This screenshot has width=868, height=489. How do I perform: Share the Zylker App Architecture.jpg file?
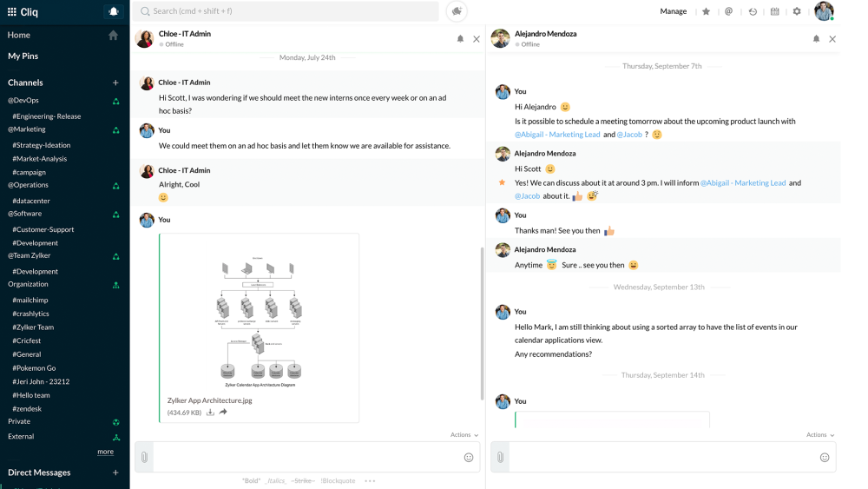click(223, 412)
